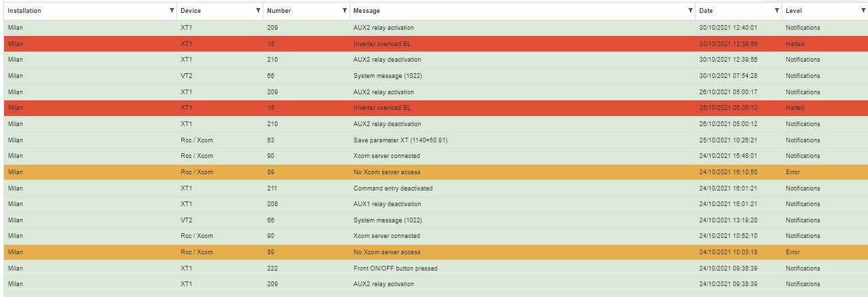Open the Message column filter icon
868x297 pixels.
coord(690,11)
